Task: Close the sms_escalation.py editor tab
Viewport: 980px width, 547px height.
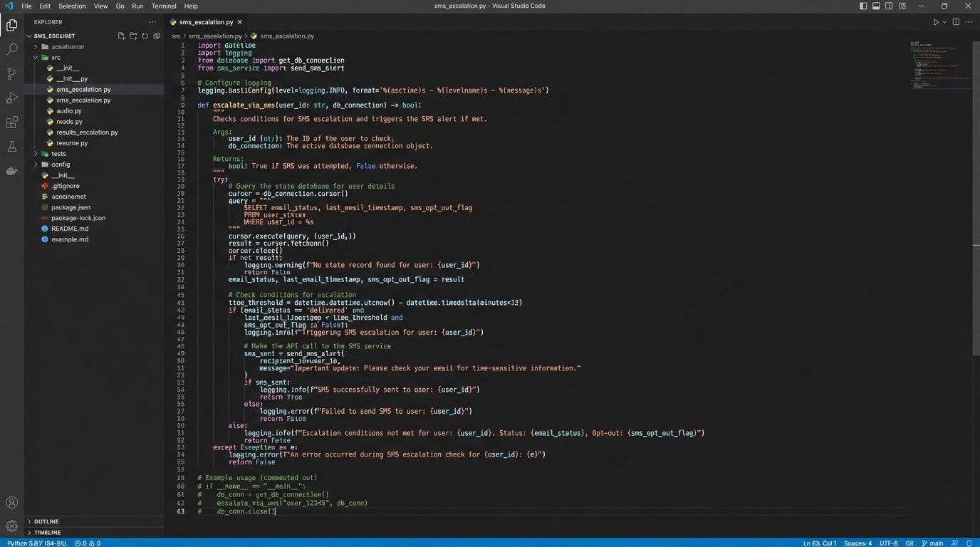Action: coord(241,22)
